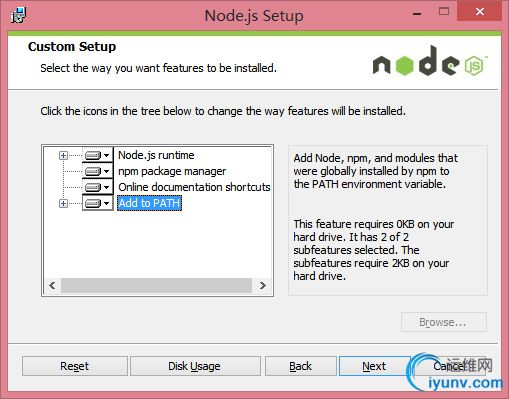Viewport: 509px width, 399px height.
Task: Click the installer icon in the title bar
Action: (x=18, y=15)
